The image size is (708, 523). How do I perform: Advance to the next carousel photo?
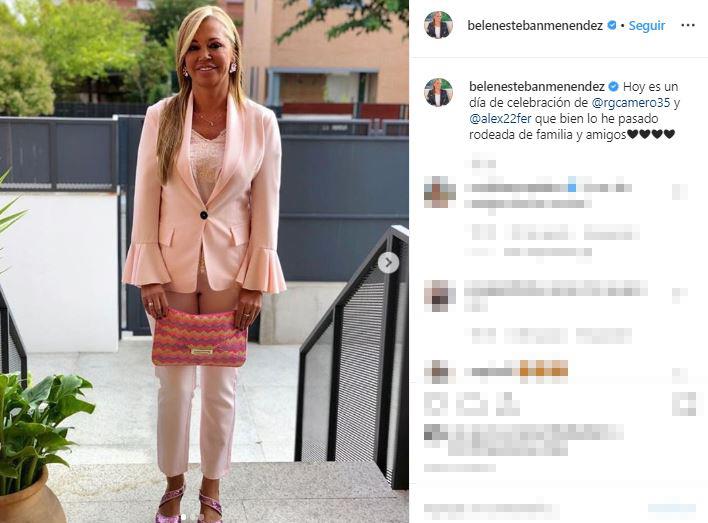tap(388, 263)
